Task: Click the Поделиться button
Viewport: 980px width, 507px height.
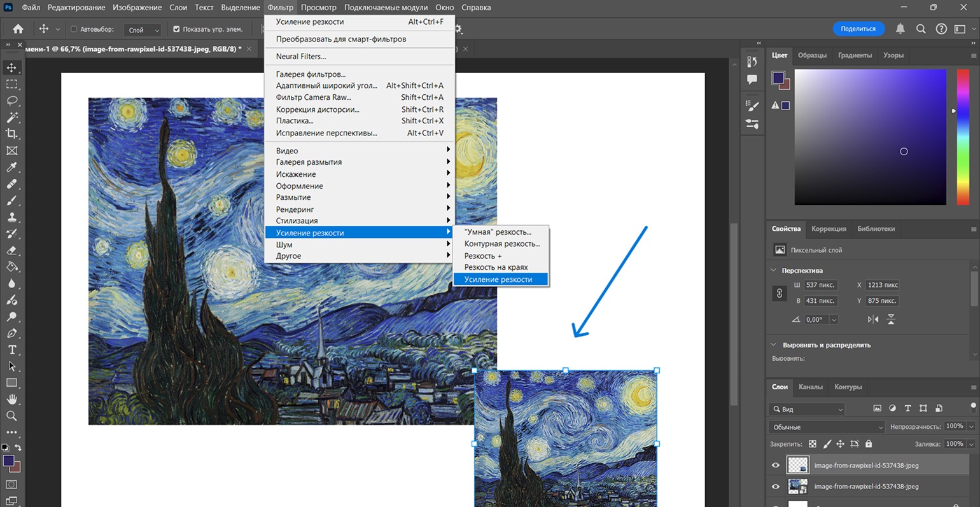Action: pos(858,29)
